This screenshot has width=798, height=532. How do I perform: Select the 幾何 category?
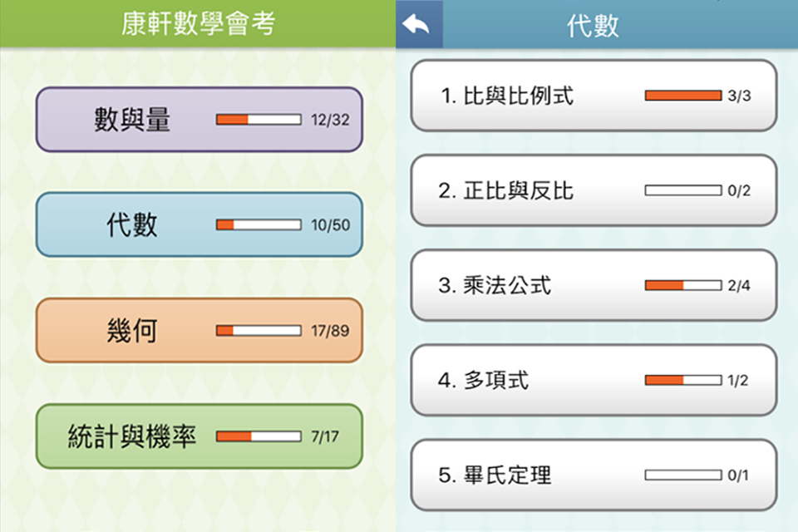pos(199,330)
